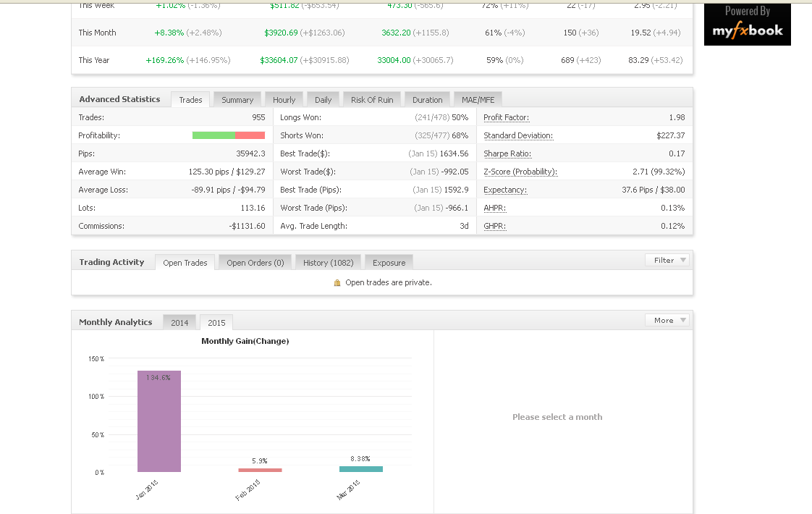Click the Lots value 113.16

click(x=253, y=208)
